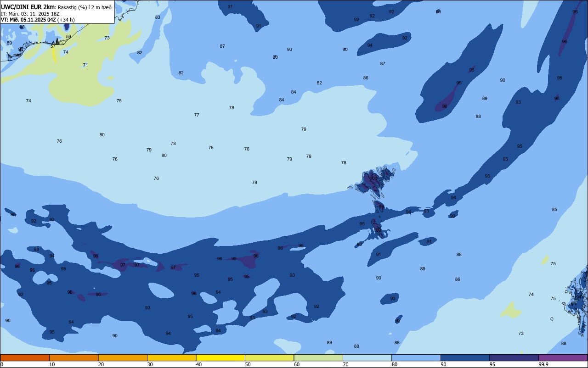This screenshot has height=368, width=588.
Task: Click the legend tick label 40
Action: (x=199, y=364)
